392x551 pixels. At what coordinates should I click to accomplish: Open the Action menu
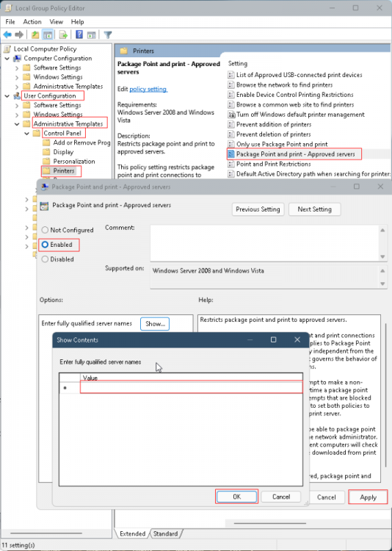pos(32,22)
